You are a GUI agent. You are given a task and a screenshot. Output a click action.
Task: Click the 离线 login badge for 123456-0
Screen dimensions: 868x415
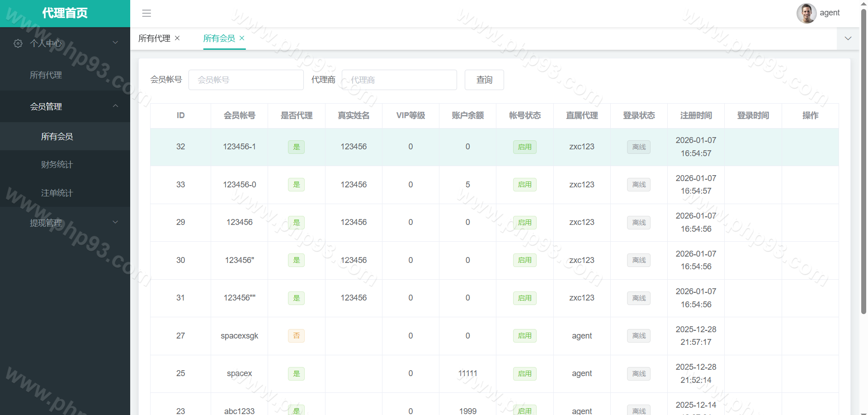(638, 185)
